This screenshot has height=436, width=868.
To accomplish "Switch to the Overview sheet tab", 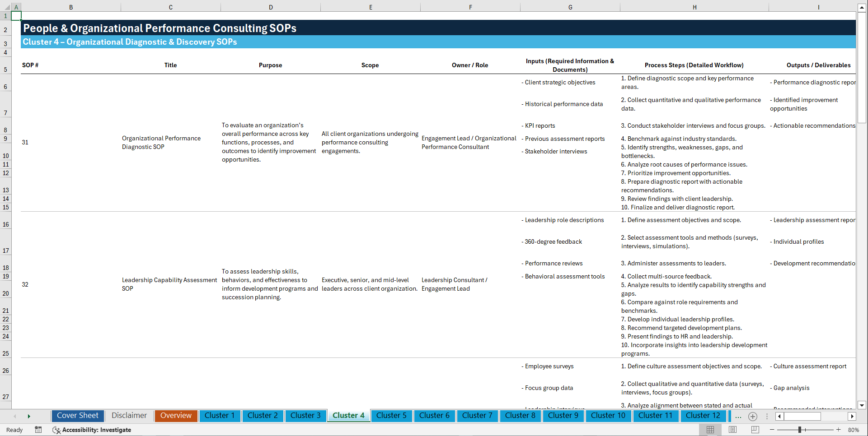I will click(176, 415).
